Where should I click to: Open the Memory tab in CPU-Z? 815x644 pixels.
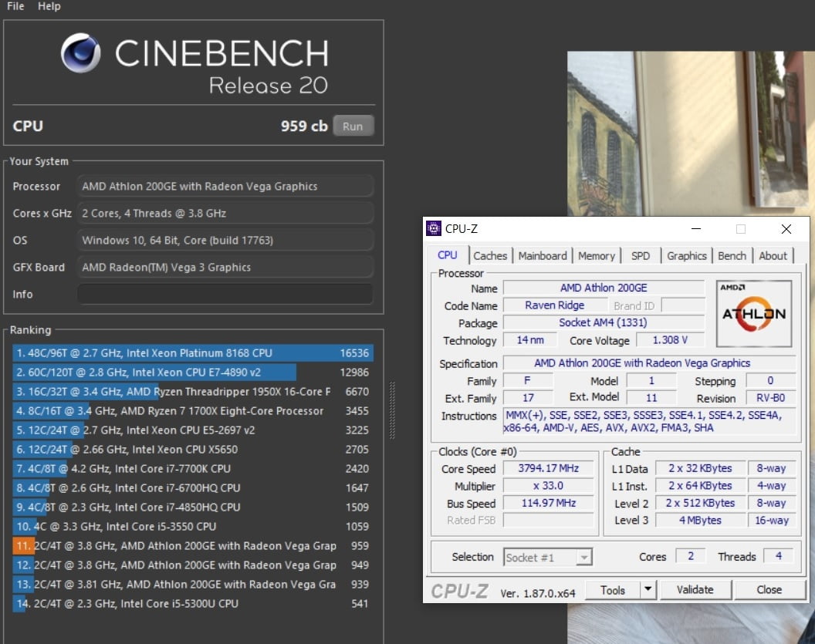coord(597,256)
